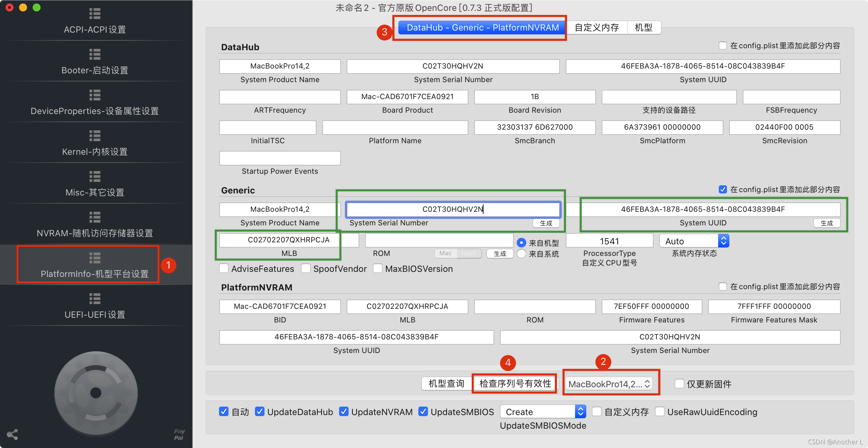Click 生成 button for System Serial Number
Viewport: 868px width, 448px height.
pyautogui.click(x=546, y=223)
